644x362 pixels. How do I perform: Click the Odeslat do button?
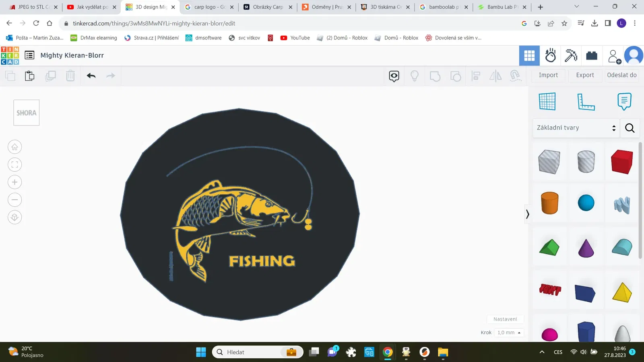[x=622, y=75]
